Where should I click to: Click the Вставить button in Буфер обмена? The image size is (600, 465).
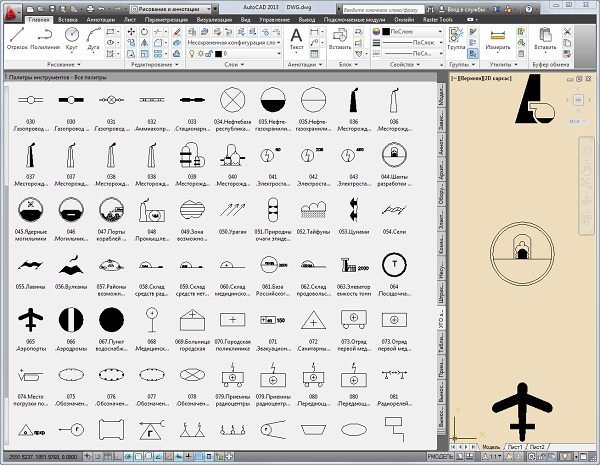tap(545, 37)
